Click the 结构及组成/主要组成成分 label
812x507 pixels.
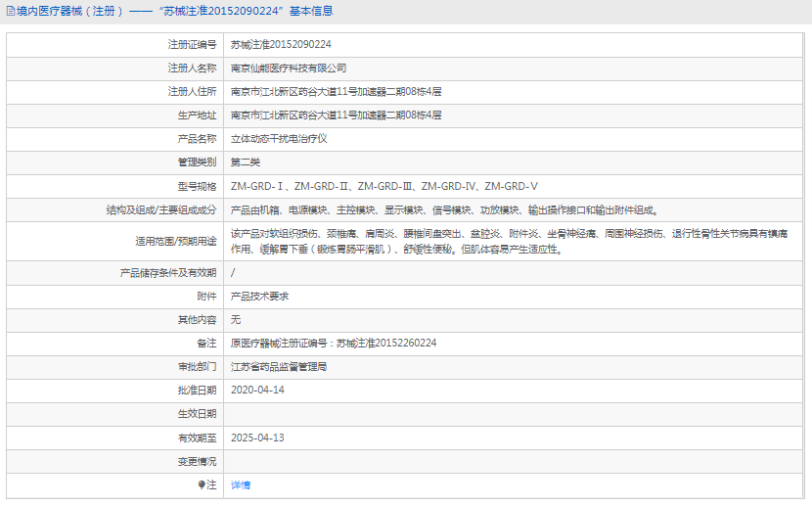click(161, 210)
